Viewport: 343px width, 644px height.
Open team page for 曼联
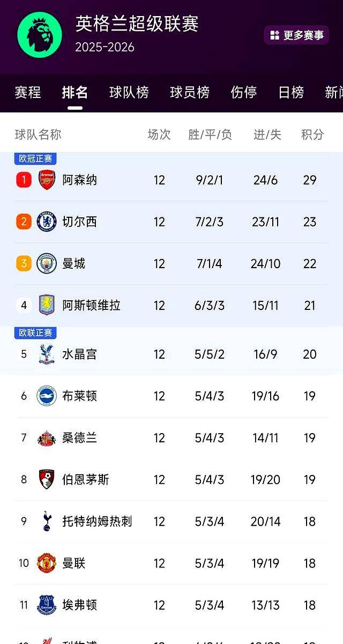[74, 563]
